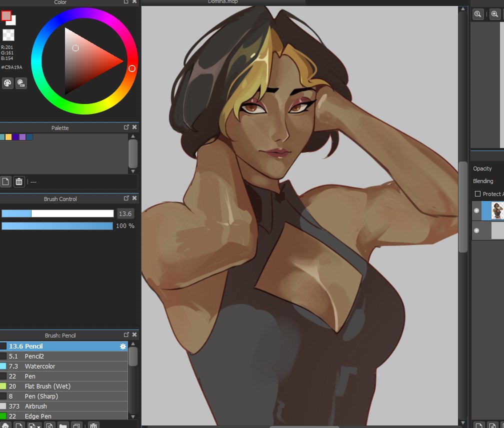Click the palette-with-card icon button

pos(21,83)
